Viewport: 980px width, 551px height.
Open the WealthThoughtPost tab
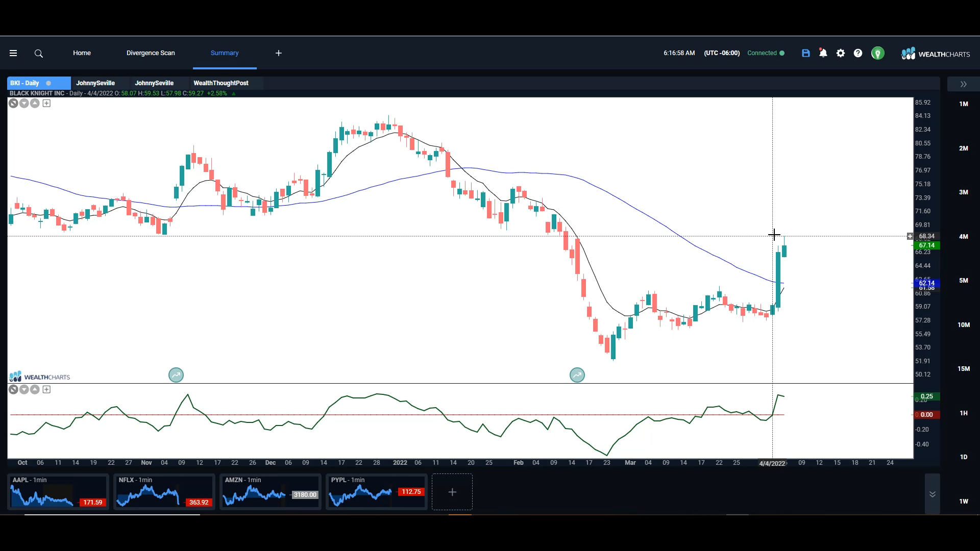pos(221,83)
